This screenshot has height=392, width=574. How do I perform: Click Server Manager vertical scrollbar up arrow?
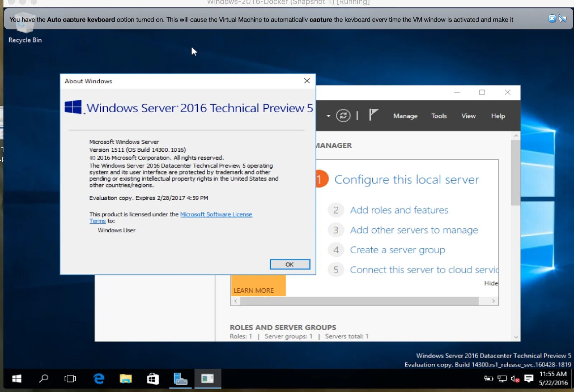516,136
